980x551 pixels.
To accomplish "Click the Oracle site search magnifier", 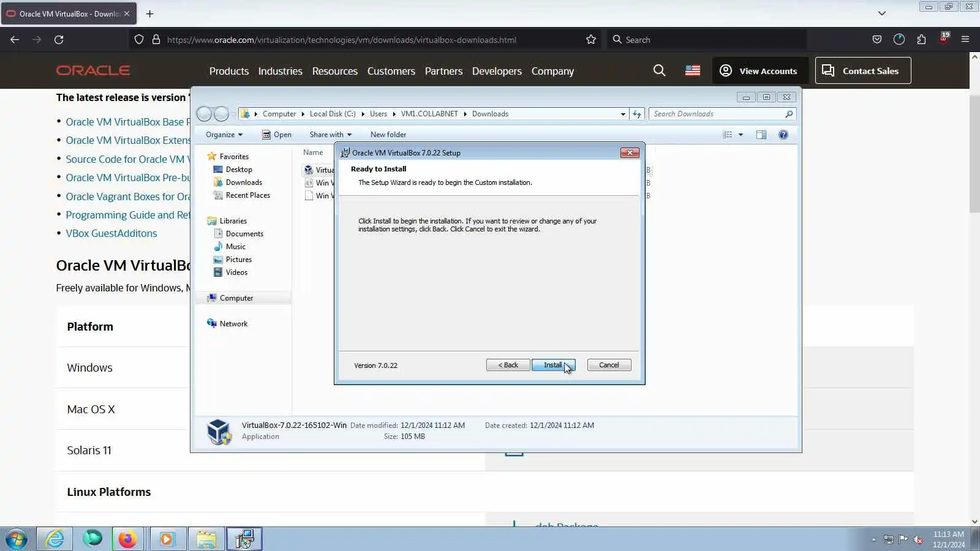I will 659,70.
